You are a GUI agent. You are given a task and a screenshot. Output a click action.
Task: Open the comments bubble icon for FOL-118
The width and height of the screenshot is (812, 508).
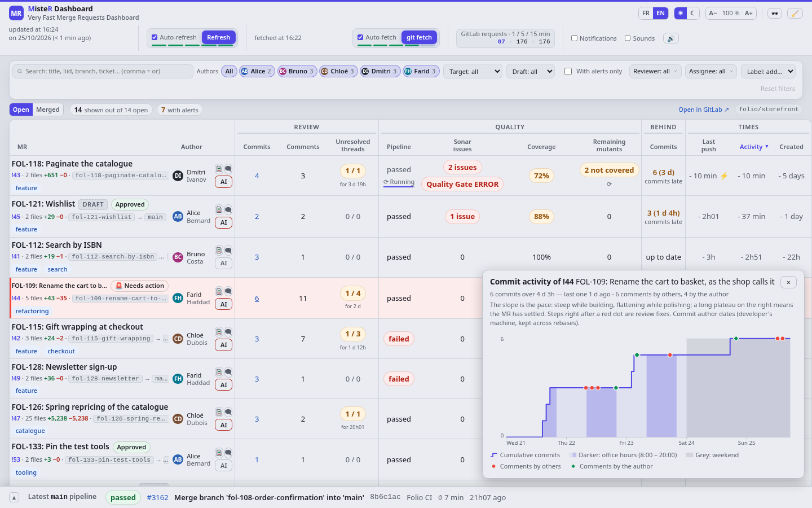pyautogui.click(x=228, y=169)
